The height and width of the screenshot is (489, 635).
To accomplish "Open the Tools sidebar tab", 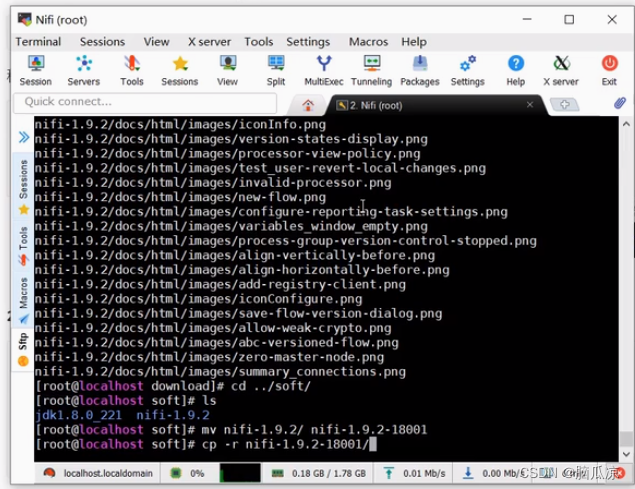I will tap(23, 246).
